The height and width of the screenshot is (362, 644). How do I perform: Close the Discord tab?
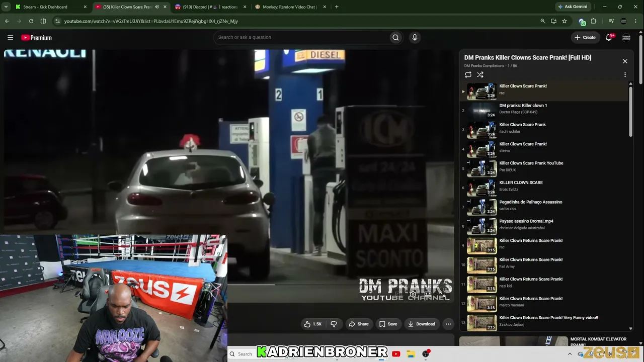[245, 7]
